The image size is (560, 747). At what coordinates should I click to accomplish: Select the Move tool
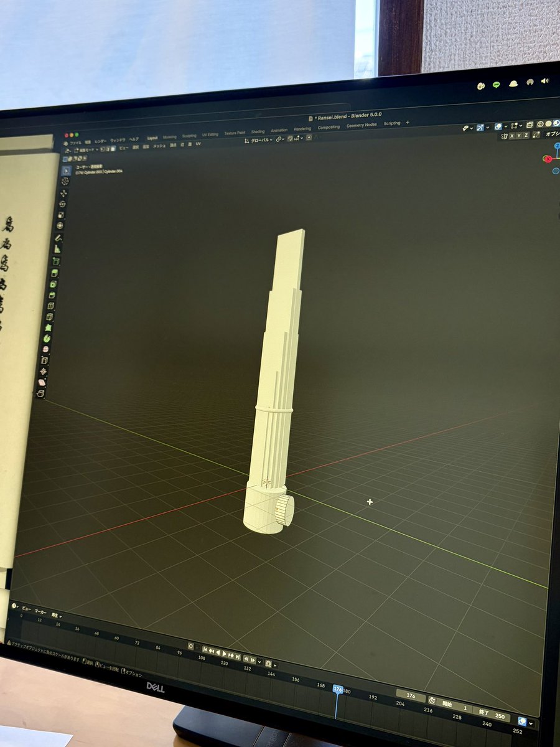(64, 194)
